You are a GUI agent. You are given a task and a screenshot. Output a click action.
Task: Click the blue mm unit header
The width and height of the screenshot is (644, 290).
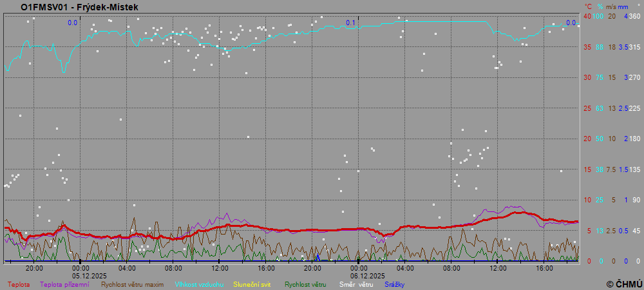624,6
